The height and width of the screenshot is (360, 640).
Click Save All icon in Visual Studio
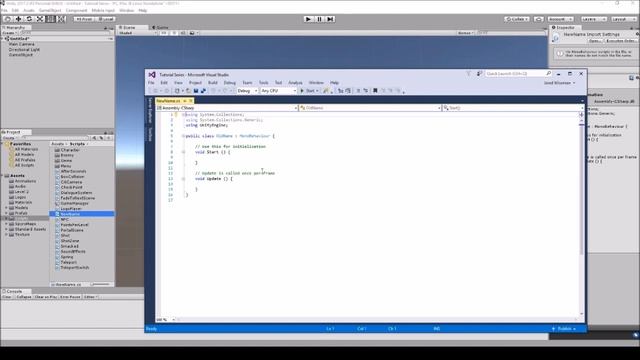tap(203, 91)
